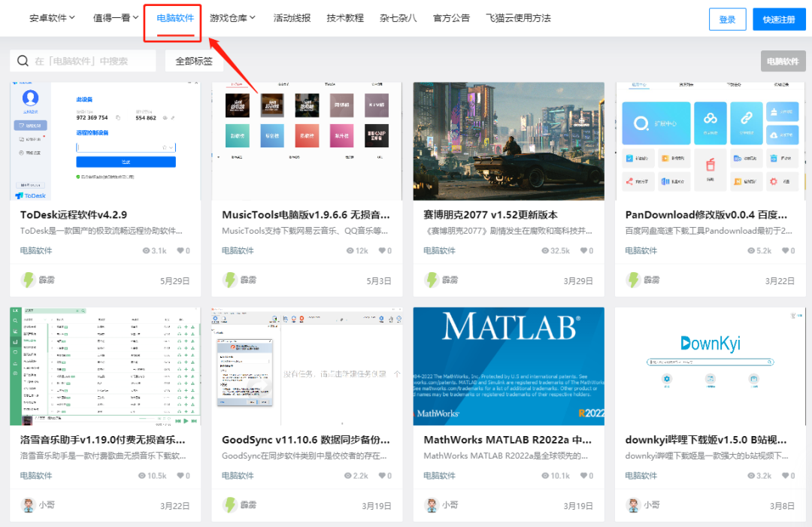Open 飞猫云使用方法 page
The image size is (812, 527).
[x=518, y=18]
